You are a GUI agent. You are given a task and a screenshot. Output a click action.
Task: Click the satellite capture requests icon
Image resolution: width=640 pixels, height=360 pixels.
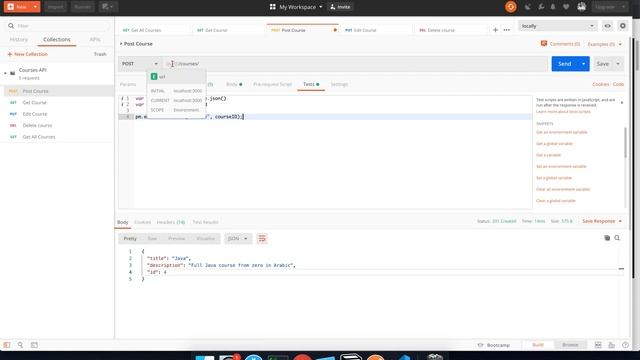coord(528,7)
